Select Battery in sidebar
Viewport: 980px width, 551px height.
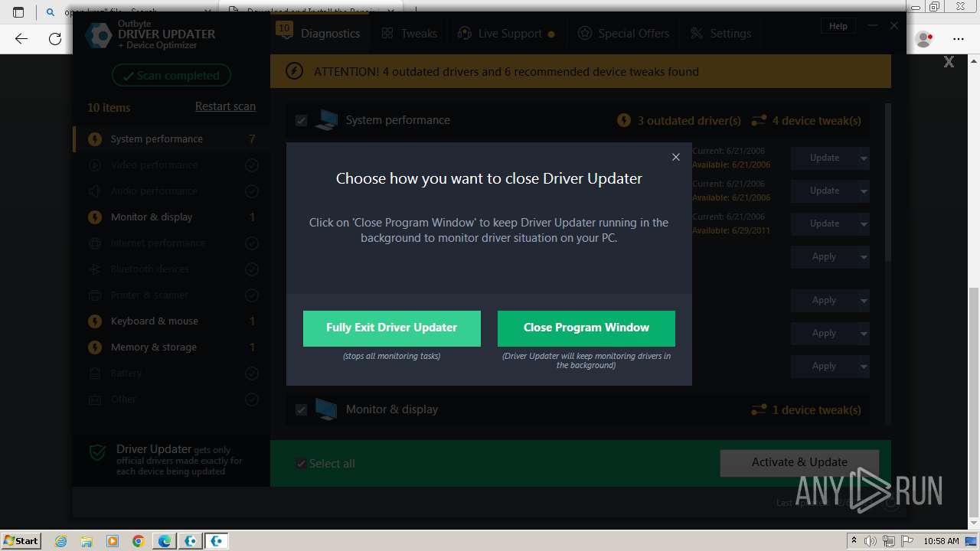(x=171, y=373)
